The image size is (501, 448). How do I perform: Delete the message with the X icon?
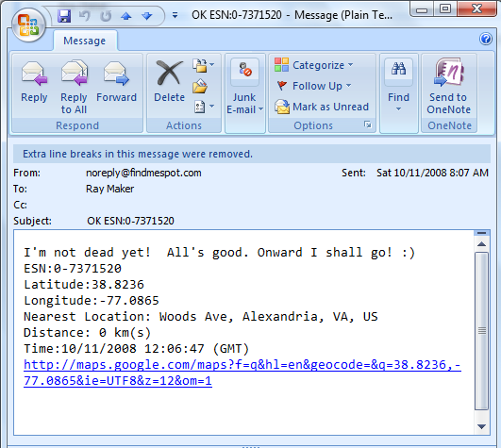[169, 75]
